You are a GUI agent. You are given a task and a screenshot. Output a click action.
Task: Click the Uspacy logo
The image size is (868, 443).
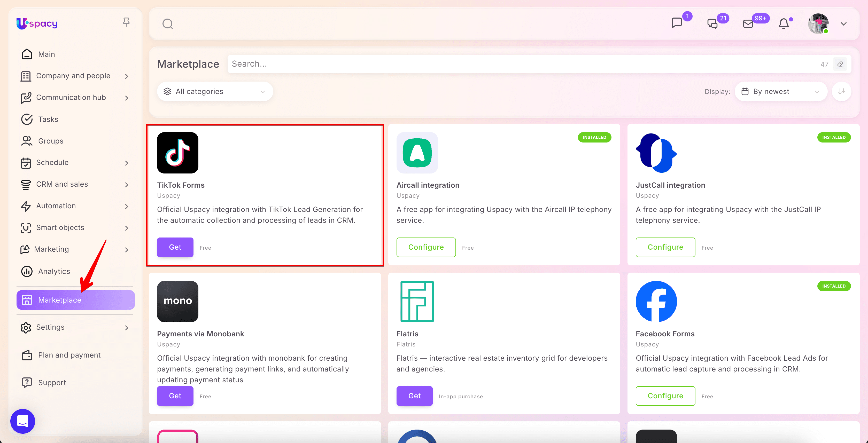click(x=37, y=23)
